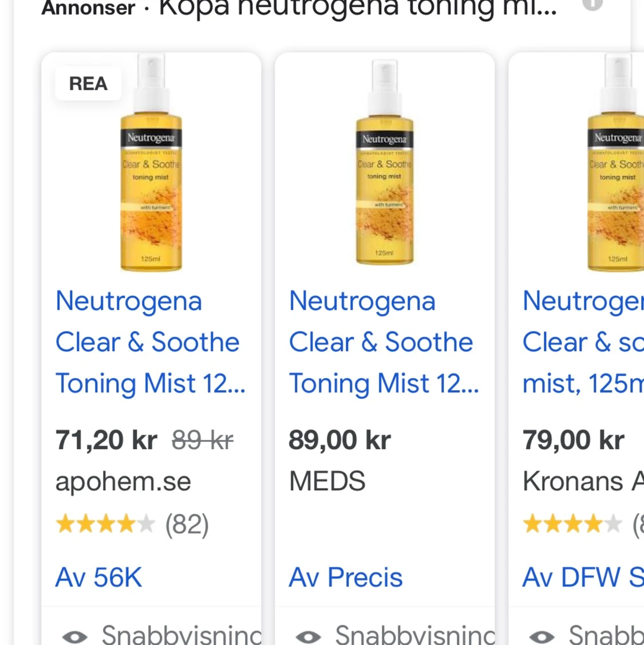This screenshot has width=644, height=645.
Task: Click the (82) review count
Action: pyautogui.click(x=187, y=524)
